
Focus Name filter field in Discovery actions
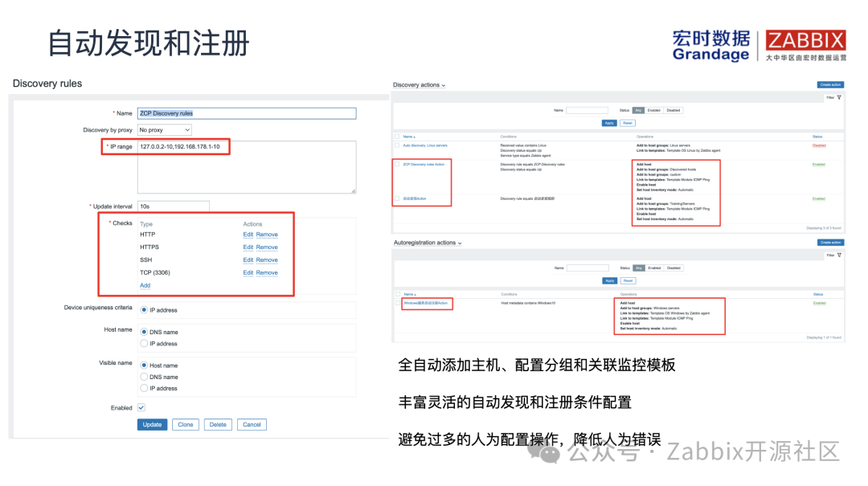pyautogui.click(x=587, y=110)
